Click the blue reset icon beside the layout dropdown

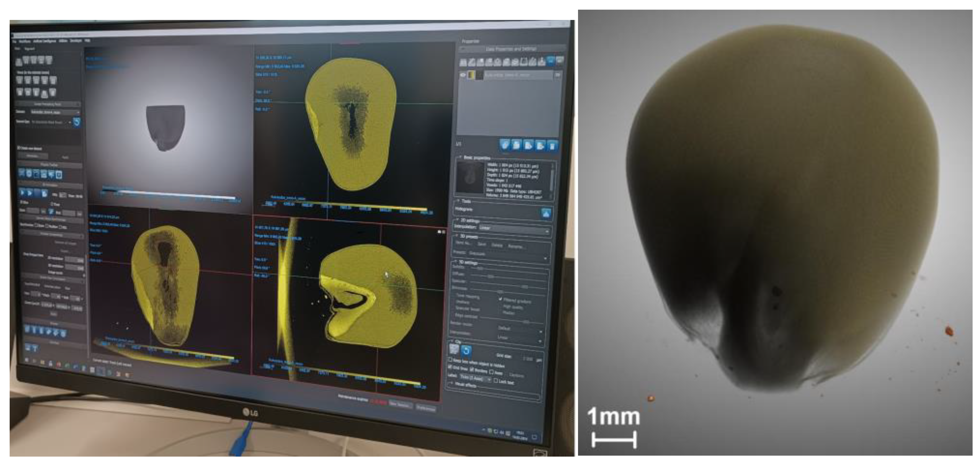pos(77,123)
